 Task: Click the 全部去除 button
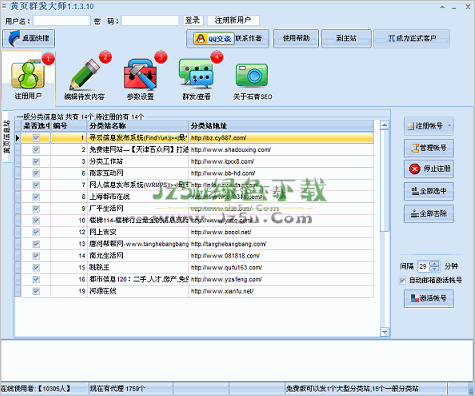click(429, 214)
